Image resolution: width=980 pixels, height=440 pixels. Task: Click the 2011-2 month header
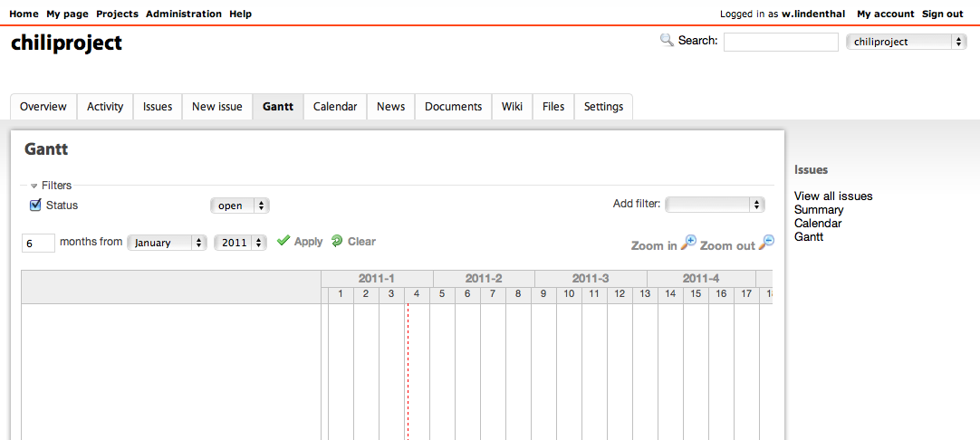[x=484, y=279]
